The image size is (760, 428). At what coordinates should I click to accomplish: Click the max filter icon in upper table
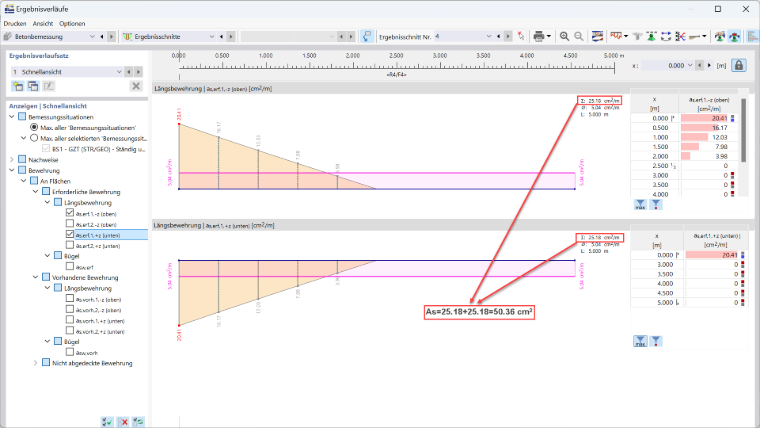[640, 205]
